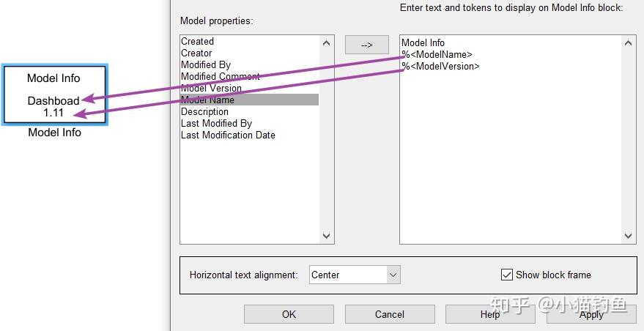The width and height of the screenshot is (644, 331).
Task: Click the %<ModelVersion> token text line
Action: coord(441,67)
